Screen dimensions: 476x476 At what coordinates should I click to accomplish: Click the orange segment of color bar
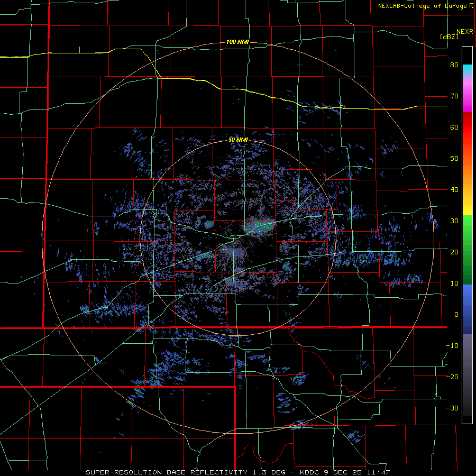tap(467, 170)
